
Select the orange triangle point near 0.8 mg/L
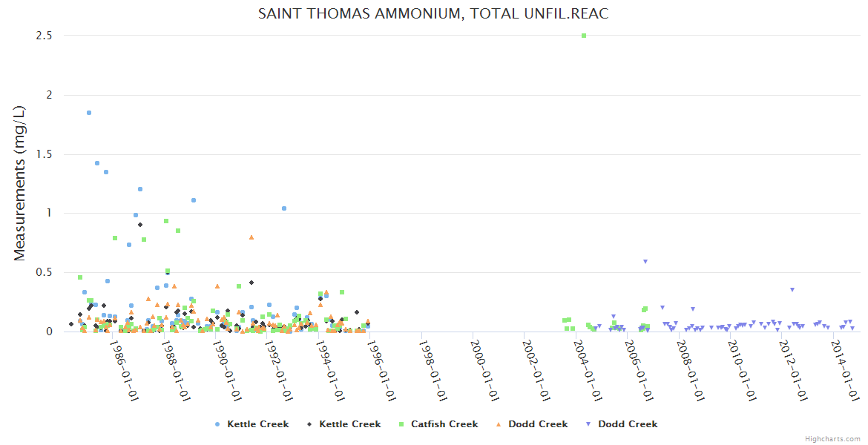(251, 237)
